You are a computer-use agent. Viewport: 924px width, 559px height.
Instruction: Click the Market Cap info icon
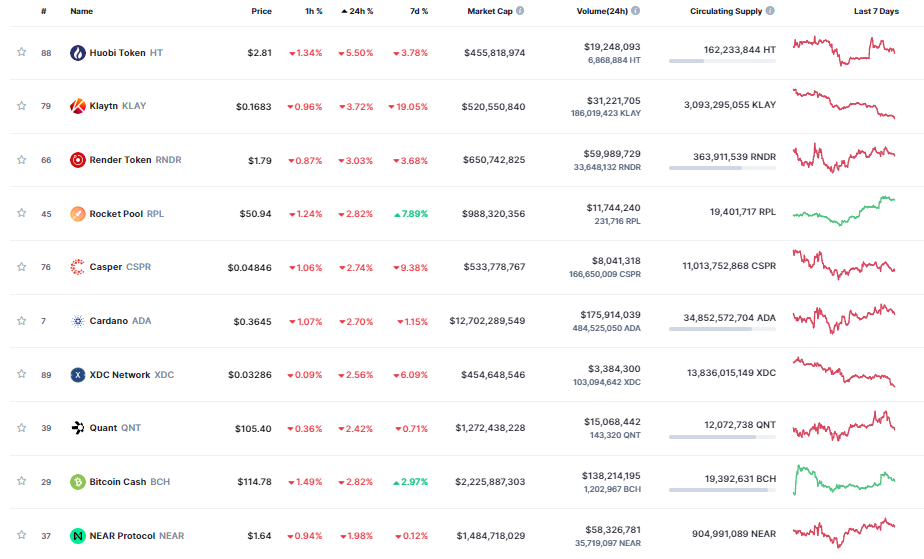[x=520, y=11]
